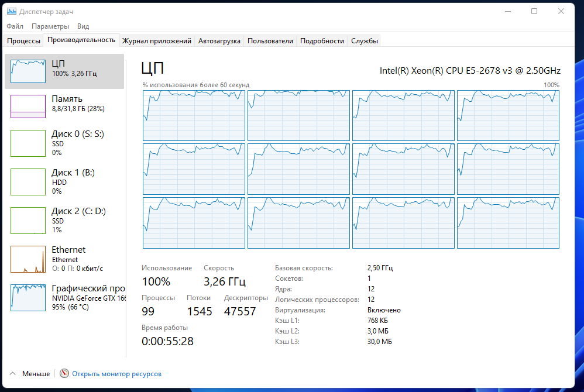
Task: Click the resource monitor icon
Action: pos(64,373)
